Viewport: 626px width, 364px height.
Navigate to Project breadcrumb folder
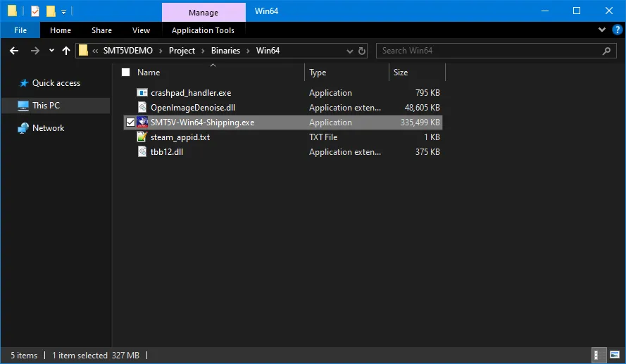[x=182, y=51]
